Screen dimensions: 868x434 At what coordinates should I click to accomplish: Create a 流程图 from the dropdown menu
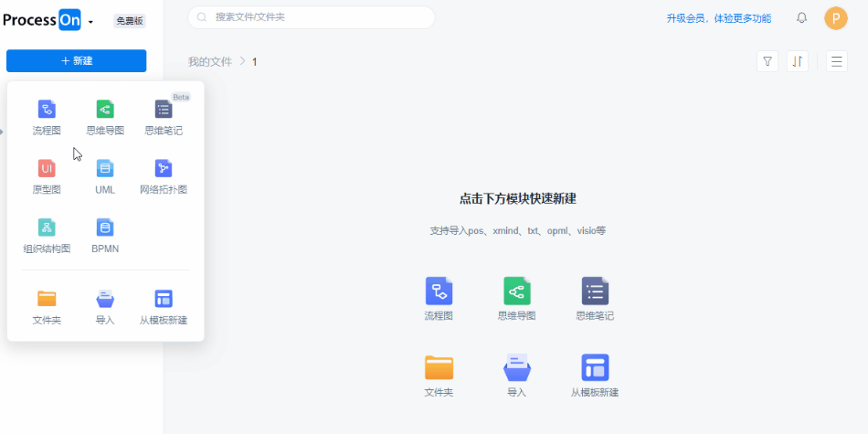click(x=47, y=117)
